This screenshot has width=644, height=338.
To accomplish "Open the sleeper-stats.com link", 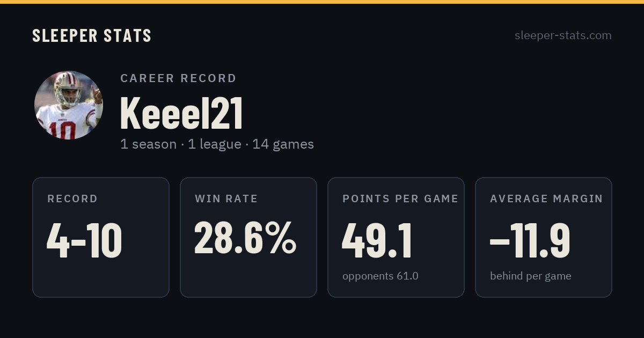I will [x=563, y=35].
